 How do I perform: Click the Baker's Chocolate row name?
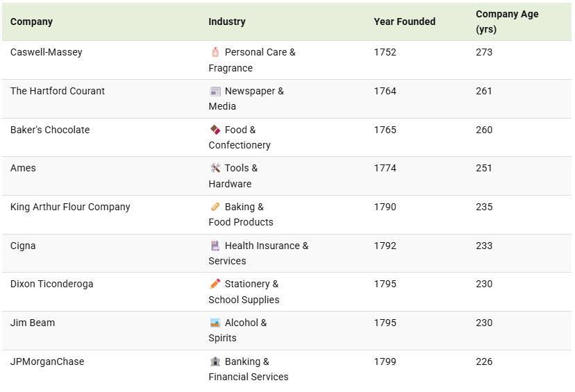(x=49, y=130)
